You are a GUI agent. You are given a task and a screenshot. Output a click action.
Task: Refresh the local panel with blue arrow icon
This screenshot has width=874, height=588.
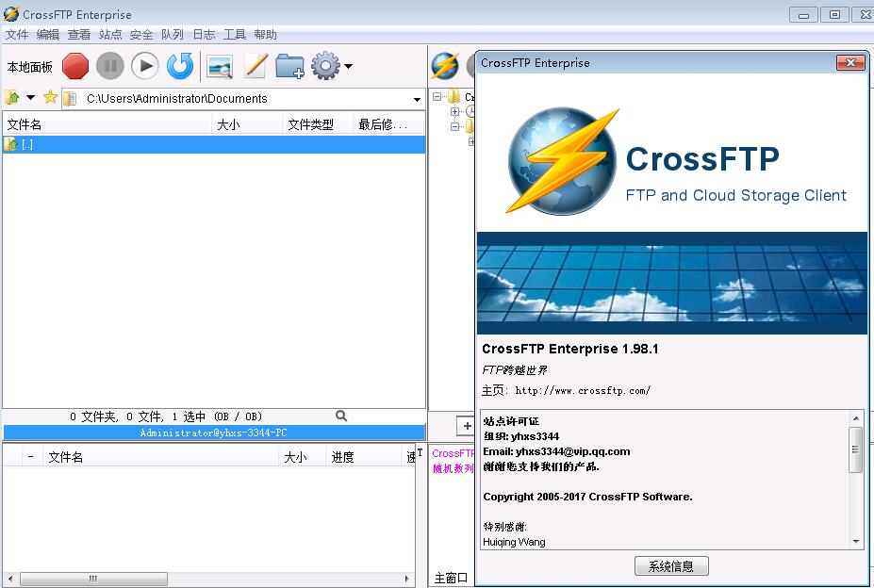pos(180,66)
